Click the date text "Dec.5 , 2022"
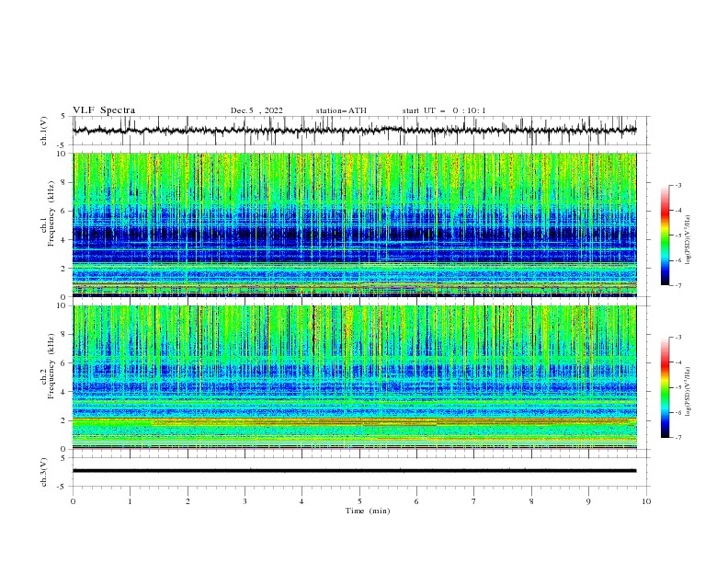 tap(256, 110)
